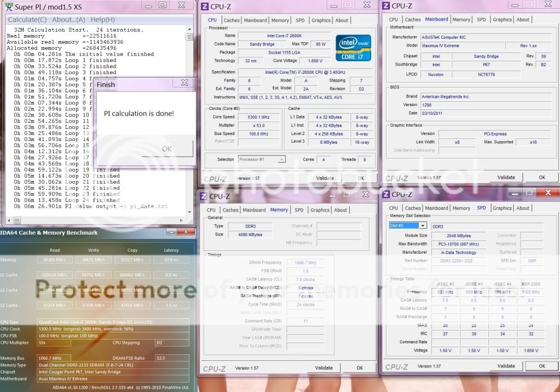Viewport: 560px width, 392px height.
Task: Open the About...(A) menu in Super PI
Action: click(x=68, y=20)
